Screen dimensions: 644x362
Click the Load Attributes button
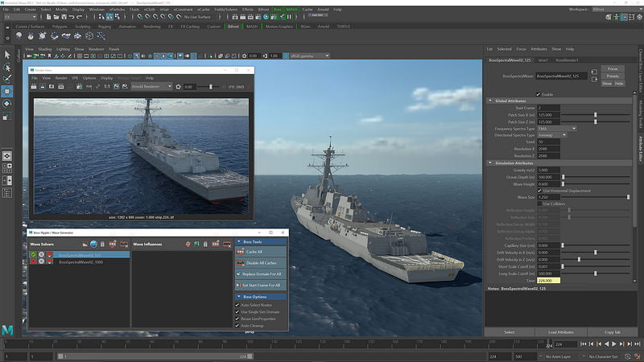pyautogui.click(x=560, y=332)
